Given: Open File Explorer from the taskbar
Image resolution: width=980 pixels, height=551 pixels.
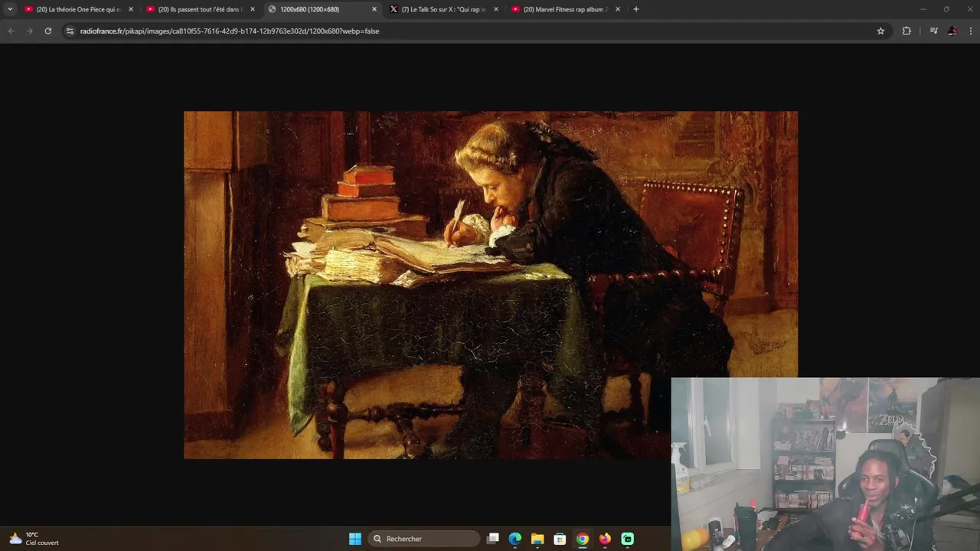Looking at the screenshot, I should pos(537,539).
